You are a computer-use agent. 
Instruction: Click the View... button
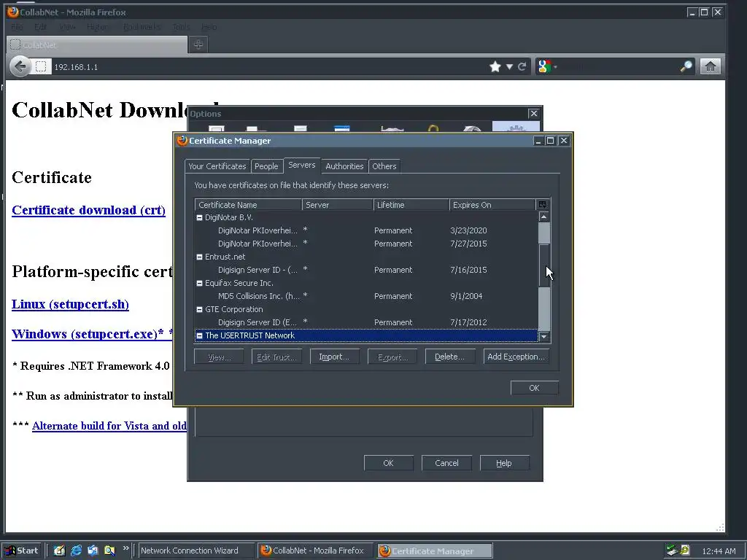219,357
